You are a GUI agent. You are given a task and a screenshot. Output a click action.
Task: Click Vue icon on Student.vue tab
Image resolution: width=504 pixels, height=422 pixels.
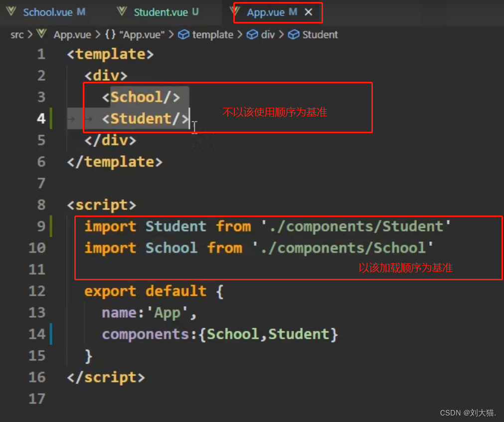click(x=122, y=12)
